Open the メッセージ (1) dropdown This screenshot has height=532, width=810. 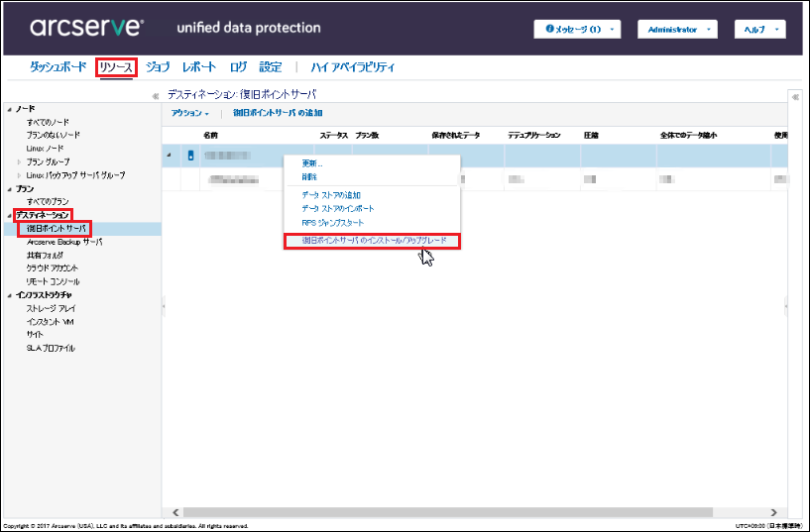pos(577,30)
